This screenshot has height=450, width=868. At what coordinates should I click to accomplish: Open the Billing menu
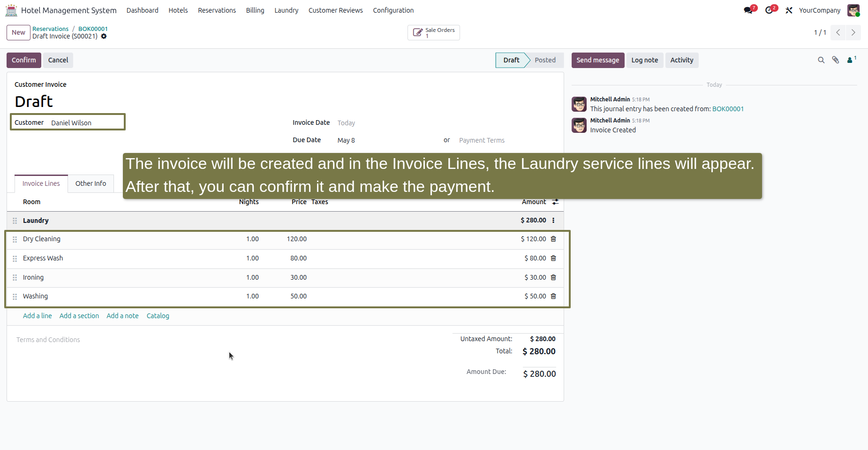(255, 10)
